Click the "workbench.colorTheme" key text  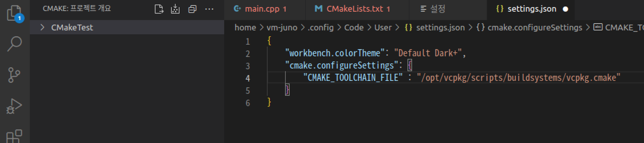[x=335, y=53]
